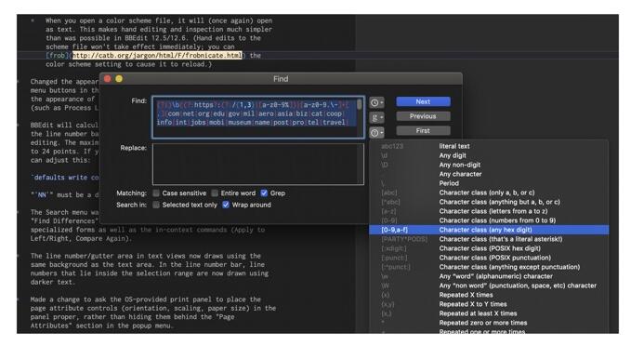Select highlighted 'Character class (any hex digit)'
Image resolution: width=644 pixels, height=359 pixels.
click(x=489, y=230)
